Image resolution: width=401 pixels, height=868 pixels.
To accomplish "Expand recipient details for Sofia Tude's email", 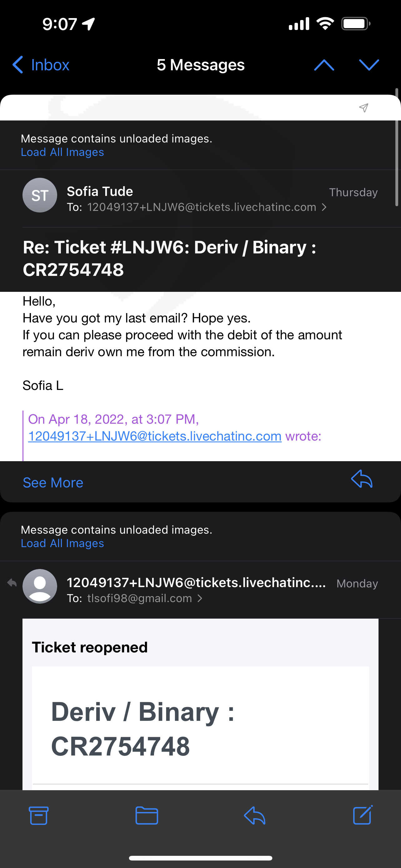I will (324, 207).
